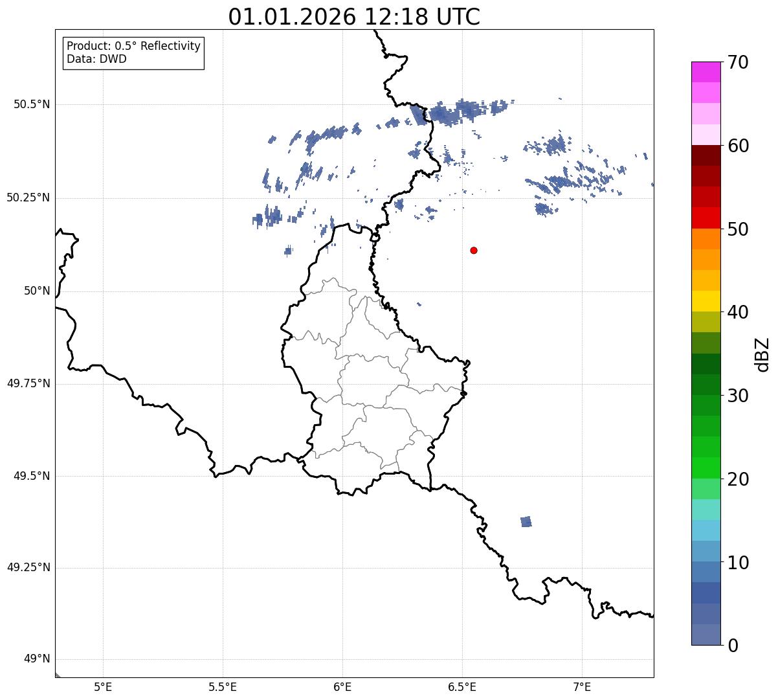Screen dimensions: 778x700
Task: Click the latitude label 49.25°N
Action: 28,567
